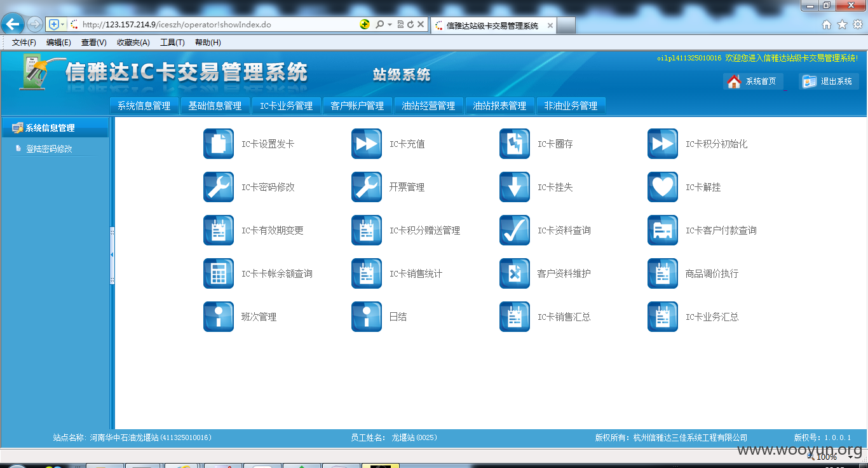Click the IC卡挂失 down-arrow icon
Image resolution: width=868 pixels, height=468 pixels.
coord(515,187)
